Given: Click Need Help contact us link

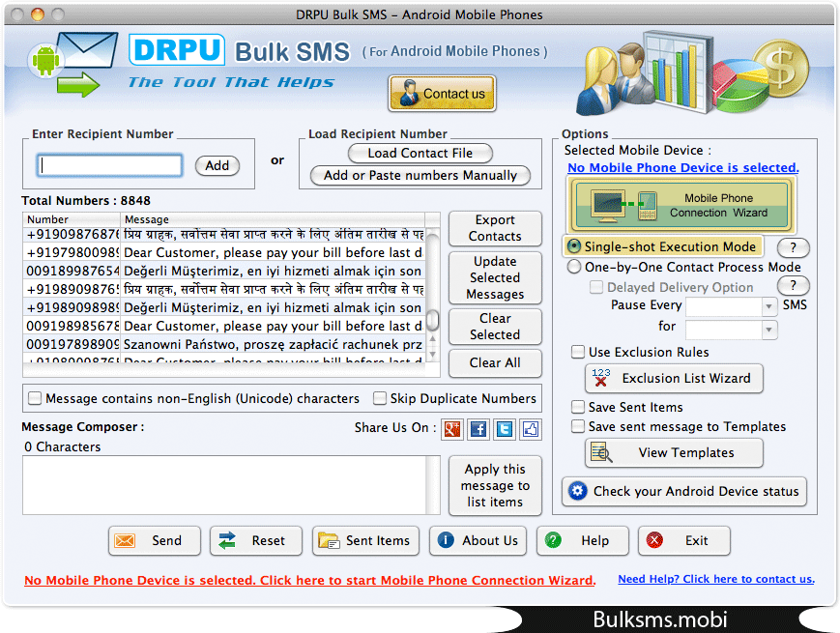Looking at the screenshot, I should 716,579.
